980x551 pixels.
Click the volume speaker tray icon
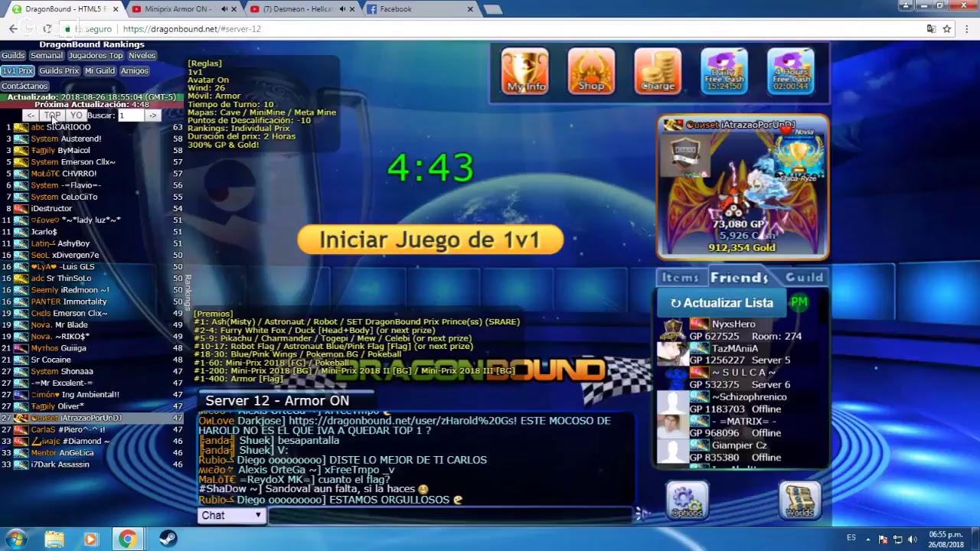tap(913, 539)
